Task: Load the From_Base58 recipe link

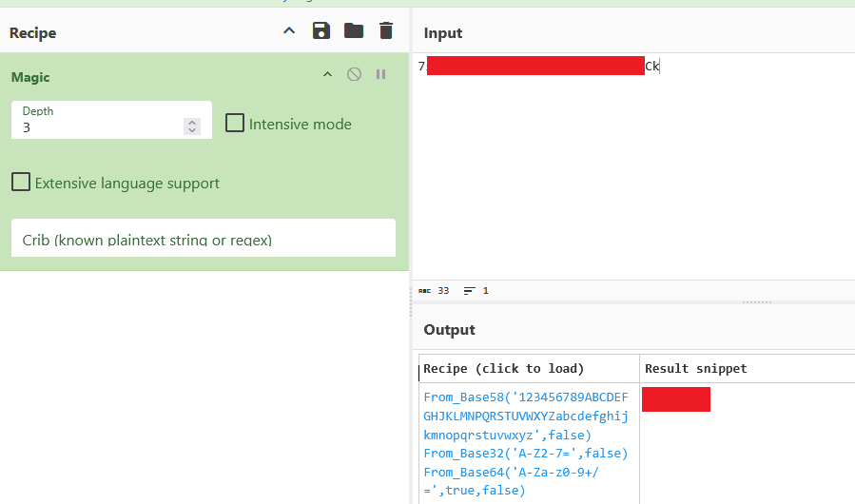Action: [x=526, y=416]
